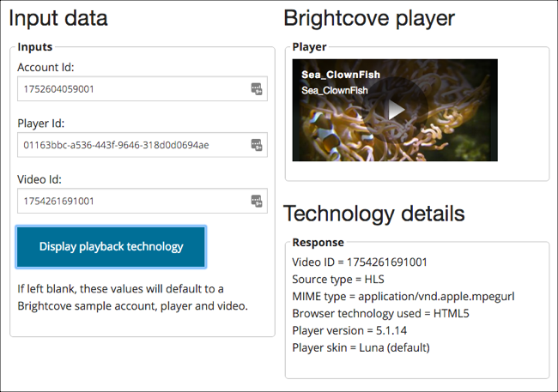Select the 'Player version = 5.1.14' line
Screen dimensions: 558x392
[x=349, y=330]
